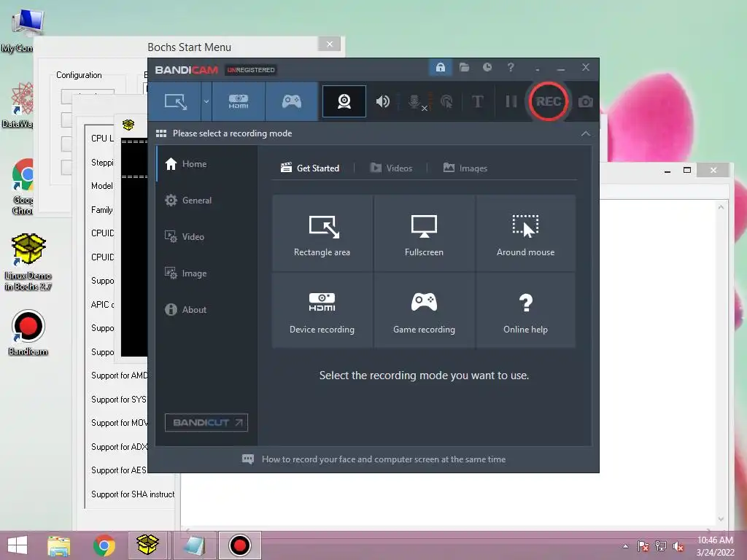This screenshot has height=560, width=747.
Task: Toggle the text overlay T icon
Action: (477, 101)
